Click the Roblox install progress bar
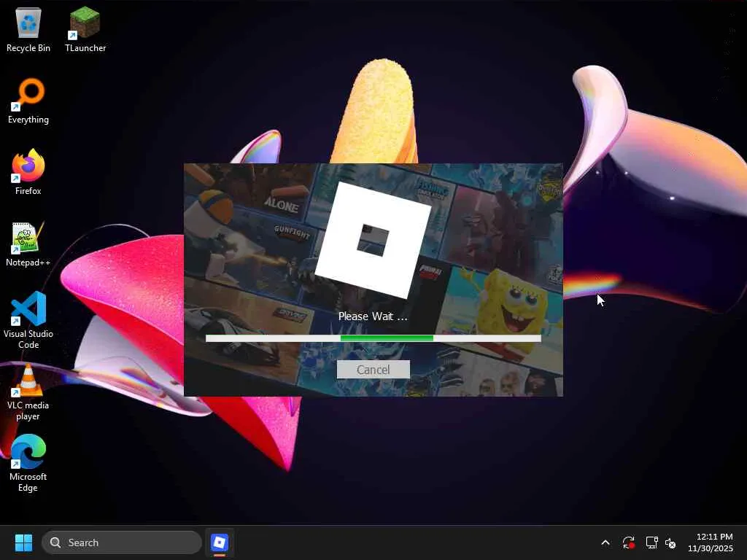Image resolution: width=747 pixels, height=560 pixels. click(x=373, y=338)
